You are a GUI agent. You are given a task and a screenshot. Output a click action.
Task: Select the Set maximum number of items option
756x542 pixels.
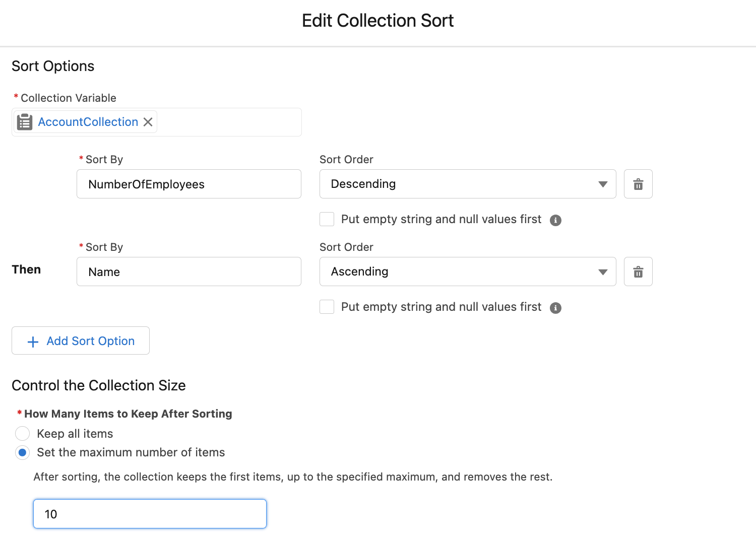click(x=22, y=452)
